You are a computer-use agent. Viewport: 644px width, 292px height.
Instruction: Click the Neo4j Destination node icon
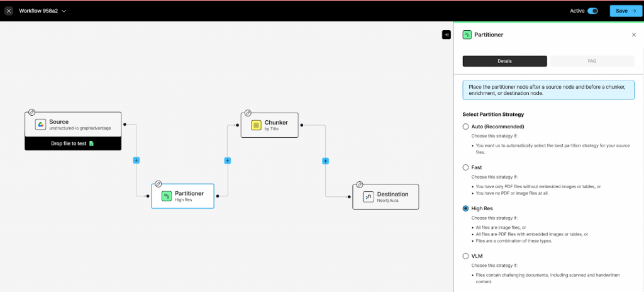369,197
